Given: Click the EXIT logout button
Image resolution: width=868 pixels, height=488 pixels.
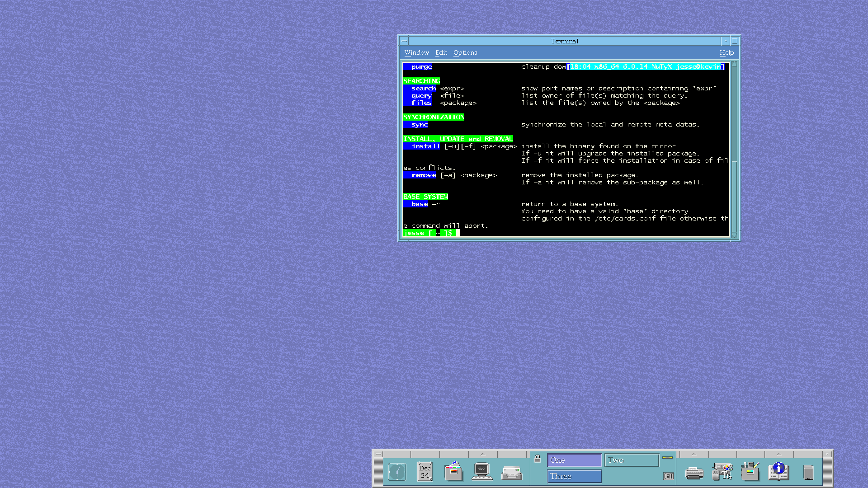Looking at the screenshot, I should click(669, 476).
